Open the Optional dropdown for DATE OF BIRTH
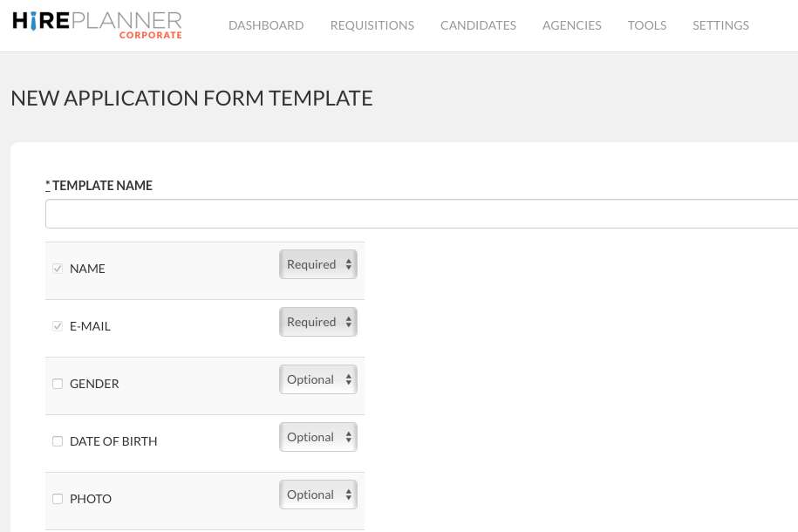The width and height of the screenshot is (798, 532). point(317,436)
